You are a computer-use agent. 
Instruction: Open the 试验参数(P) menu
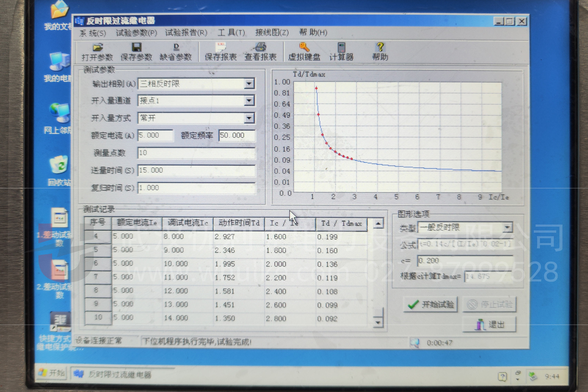click(x=136, y=33)
